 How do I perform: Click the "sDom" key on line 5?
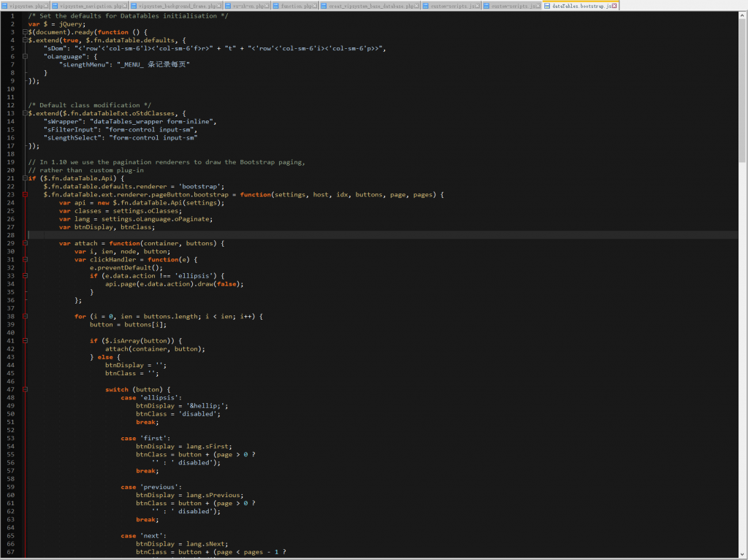pos(55,48)
